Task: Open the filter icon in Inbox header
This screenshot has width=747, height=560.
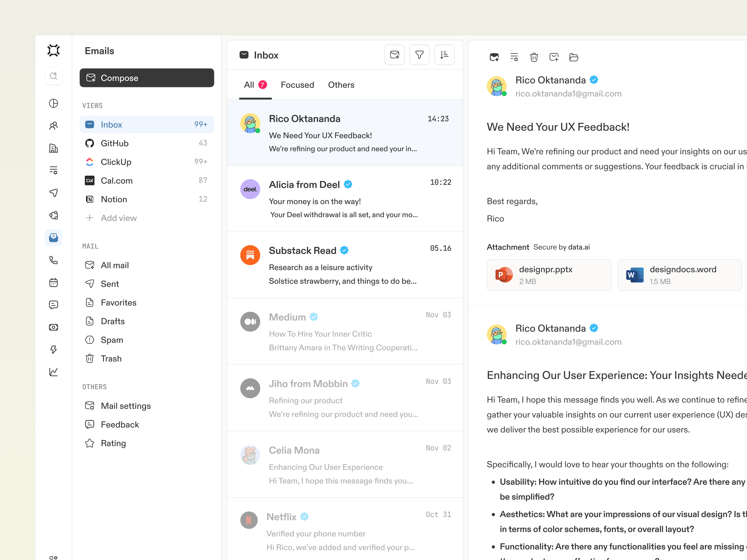Action: 419,55
